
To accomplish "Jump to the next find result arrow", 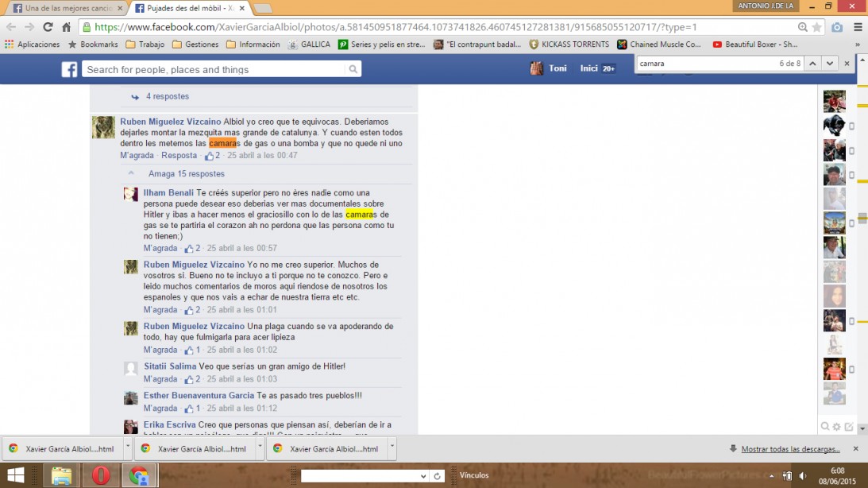I will pyautogui.click(x=829, y=63).
